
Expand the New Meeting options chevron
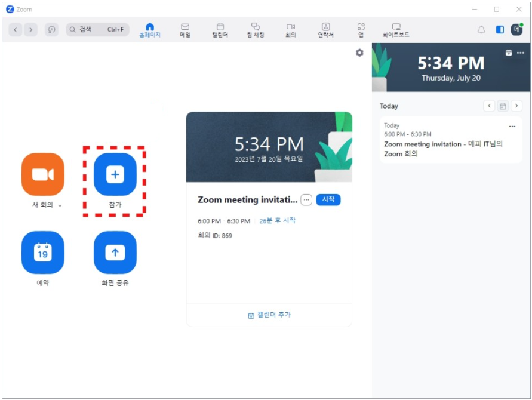click(x=60, y=205)
